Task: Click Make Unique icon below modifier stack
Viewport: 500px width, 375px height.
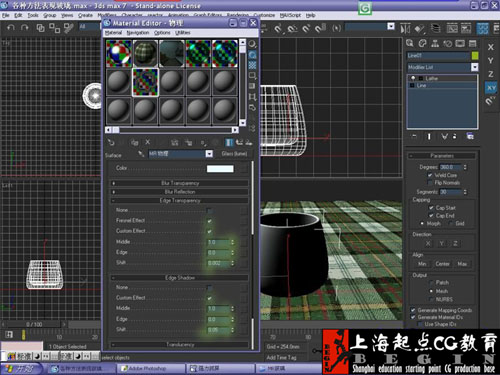Action: [x=445, y=136]
